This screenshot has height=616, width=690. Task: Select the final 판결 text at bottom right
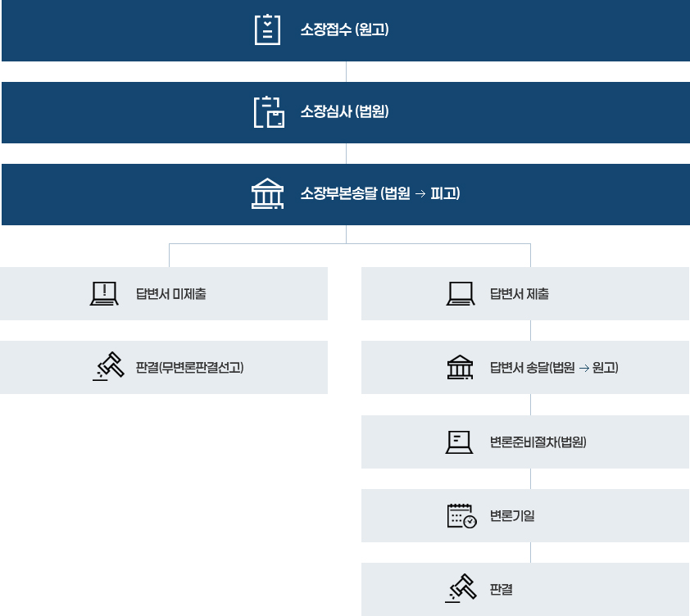[x=502, y=589]
